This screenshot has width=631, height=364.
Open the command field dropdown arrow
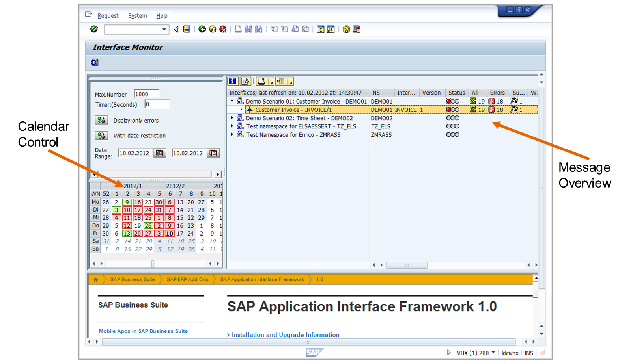[x=164, y=30]
